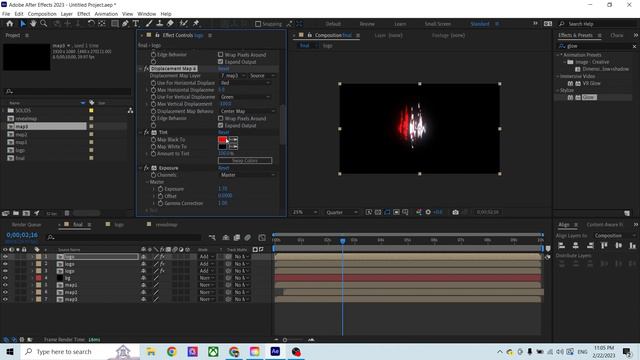Click stopwatch beside Amount to Tint
Image resolution: width=640 pixels, height=360 pixels.
coord(153,153)
